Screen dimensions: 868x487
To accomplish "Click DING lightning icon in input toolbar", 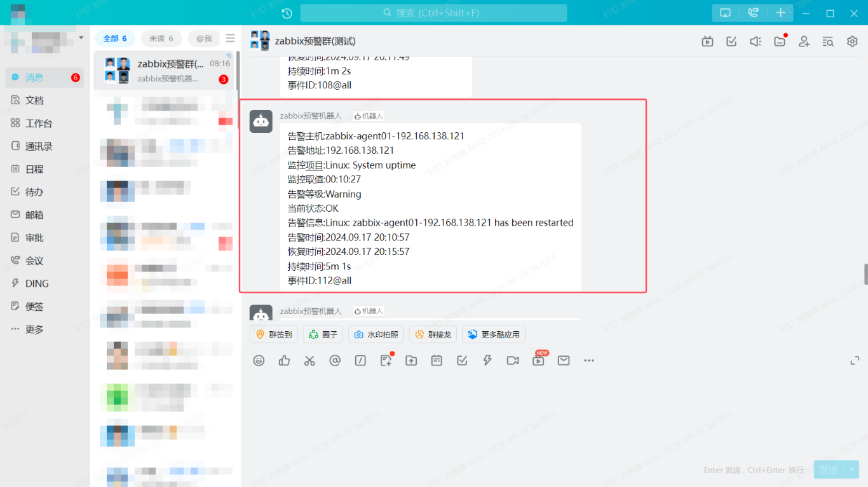I will tap(487, 360).
